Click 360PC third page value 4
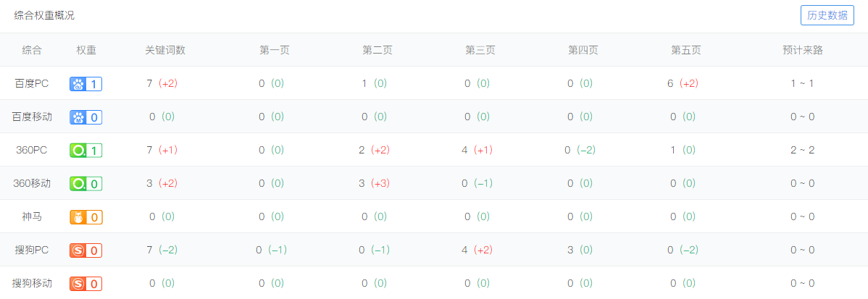Screen dimensions: 868x299 [464, 150]
